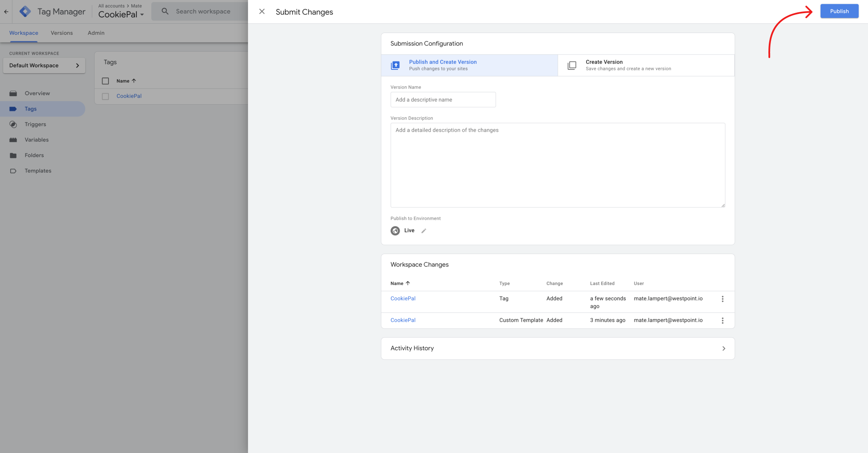Click the search magnifier icon
Image resolution: width=868 pixels, height=453 pixels.
pos(165,11)
